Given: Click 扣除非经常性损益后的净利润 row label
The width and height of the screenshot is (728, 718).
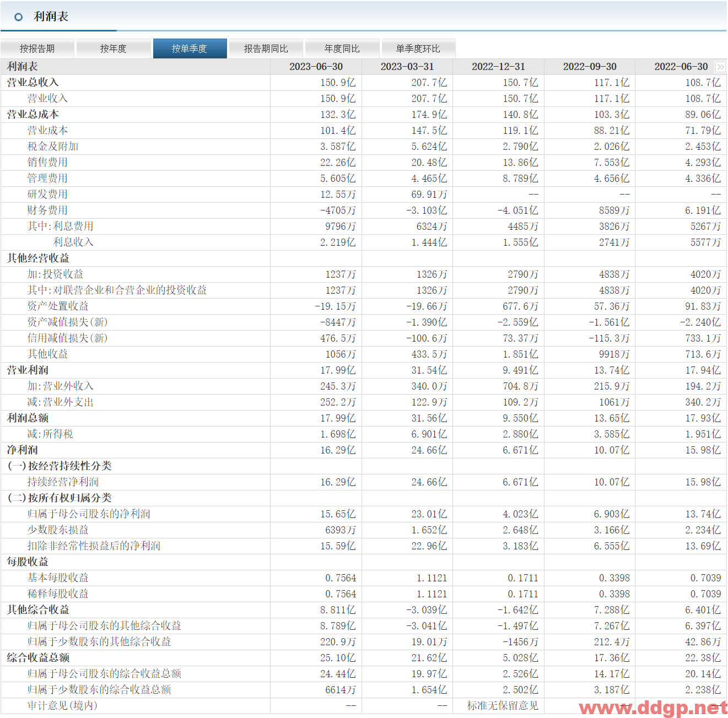Looking at the screenshot, I should click(x=94, y=546).
